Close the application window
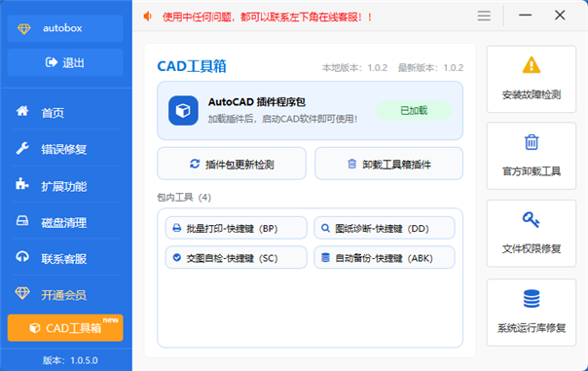 pyautogui.click(x=560, y=16)
